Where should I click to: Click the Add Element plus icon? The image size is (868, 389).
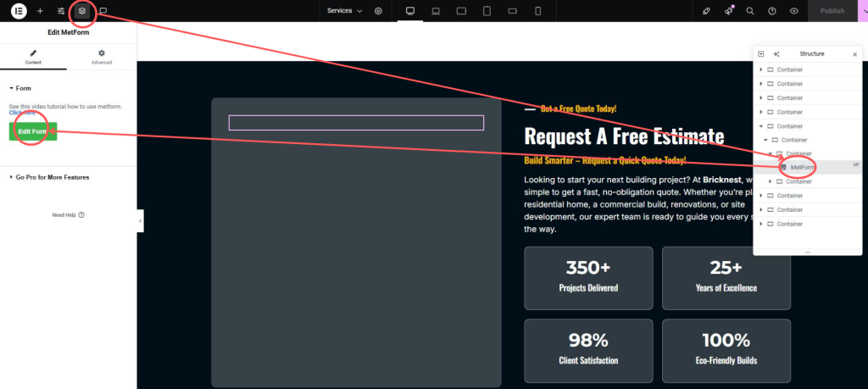coord(40,11)
